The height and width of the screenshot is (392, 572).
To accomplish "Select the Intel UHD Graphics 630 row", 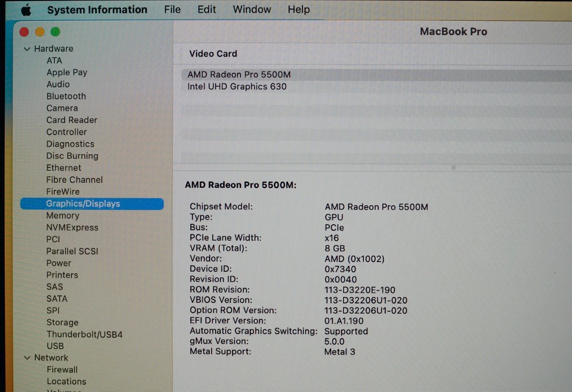I will 376,87.
